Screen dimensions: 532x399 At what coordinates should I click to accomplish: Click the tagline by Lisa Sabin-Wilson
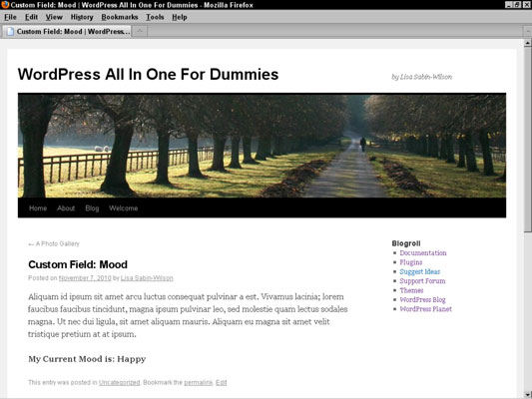coord(422,77)
